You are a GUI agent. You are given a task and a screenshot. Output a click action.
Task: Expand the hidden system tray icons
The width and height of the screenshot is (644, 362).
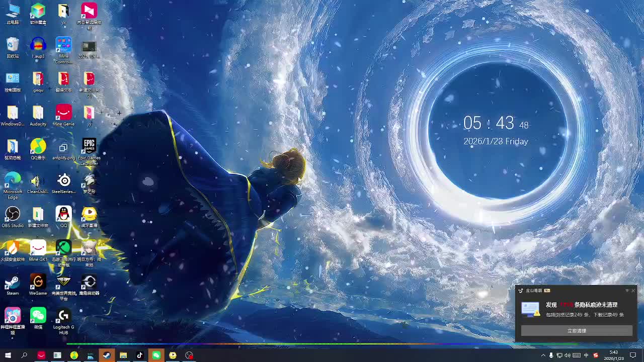[x=543, y=355]
